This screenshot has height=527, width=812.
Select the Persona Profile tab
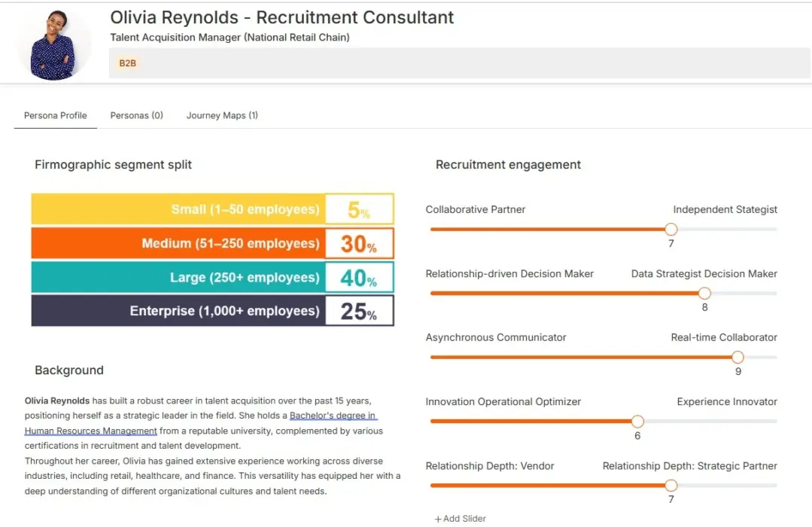coord(55,115)
